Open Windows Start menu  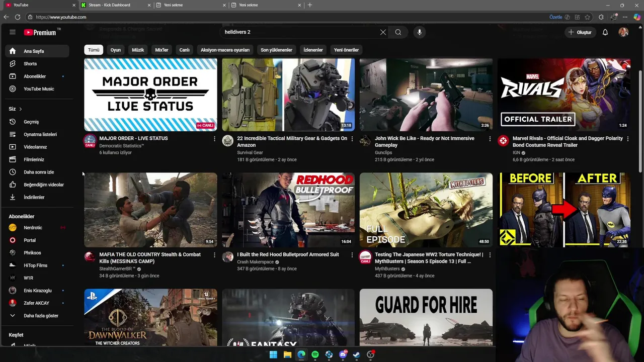[x=273, y=354]
